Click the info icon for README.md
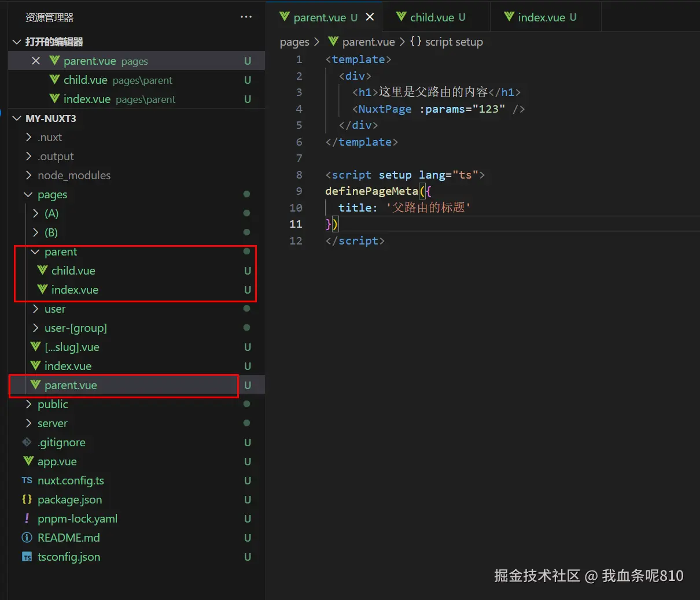This screenshot has width=700, height=600. pyautogui.click(x=27, y=538)
